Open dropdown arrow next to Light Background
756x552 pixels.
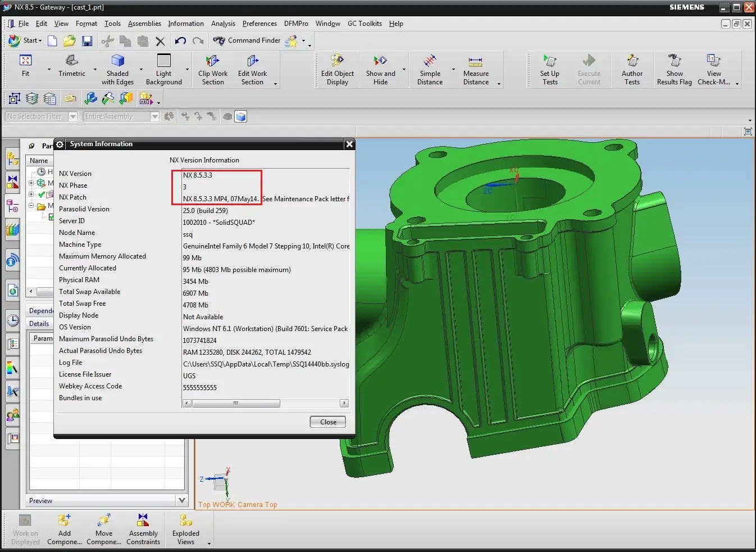pos(187,70)
